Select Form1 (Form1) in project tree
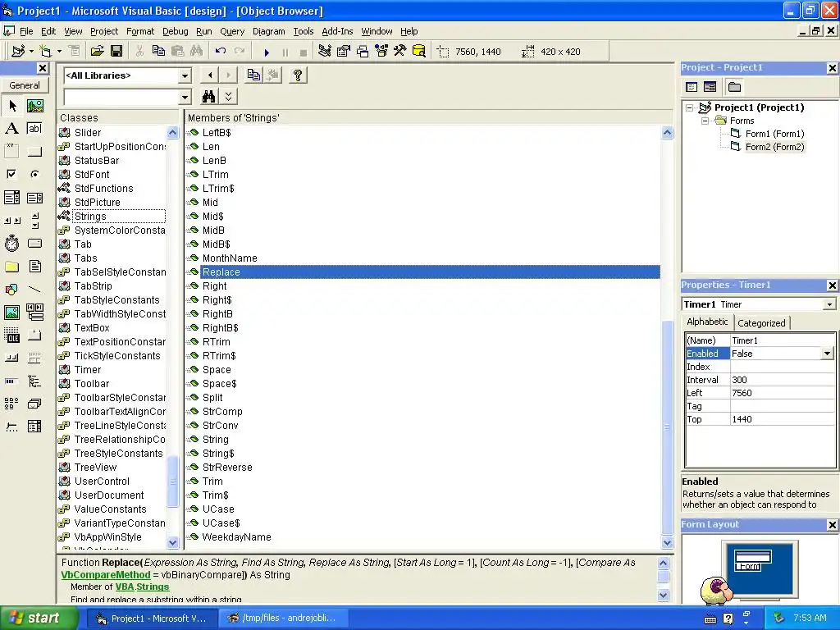Image resolution: width=840 pixels, height=630 pixels. click(x=774, y=134)
